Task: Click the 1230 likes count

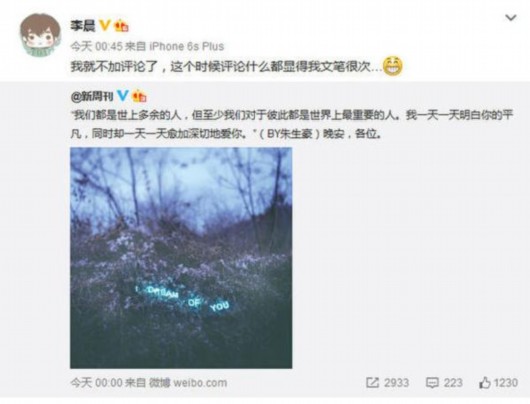Action: 506,383
